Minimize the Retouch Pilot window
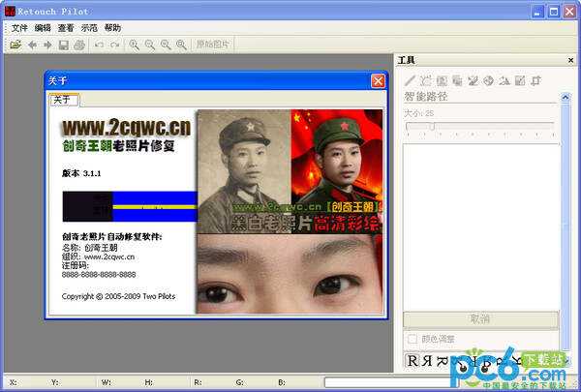This screenshot has width=581, height=392. (537, 12)
